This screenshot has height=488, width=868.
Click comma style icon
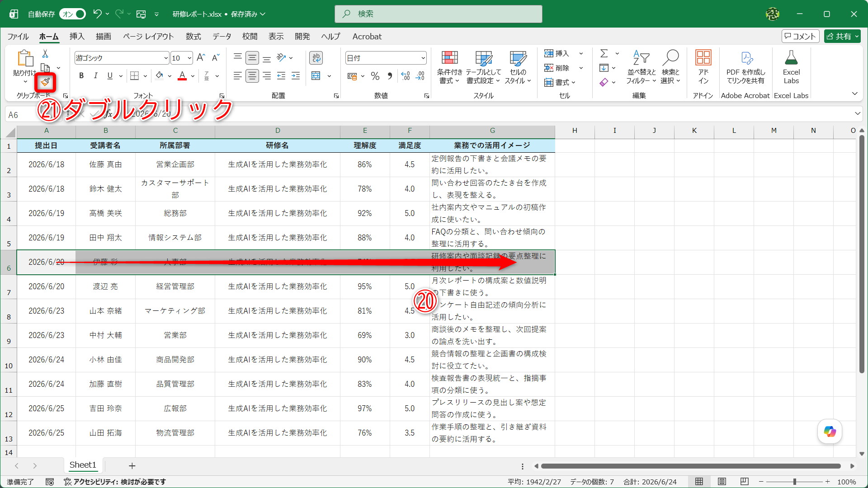[x=390, y=76]
